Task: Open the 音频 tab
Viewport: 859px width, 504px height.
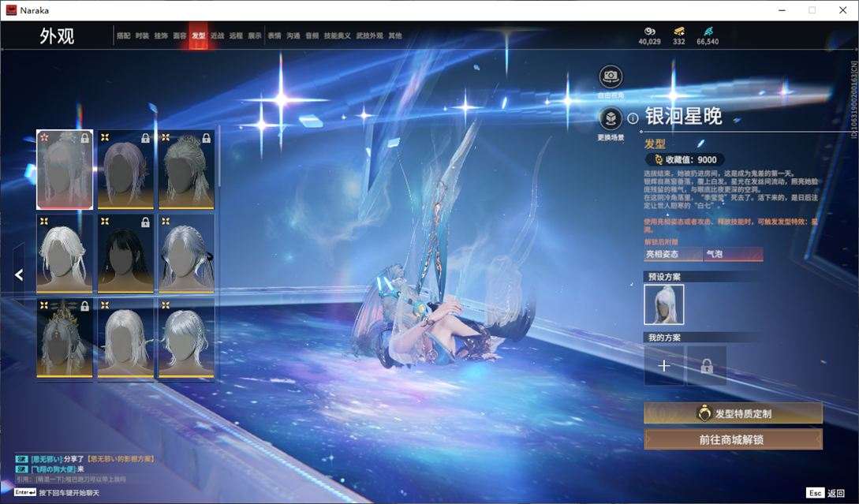Action: (312, 35)
